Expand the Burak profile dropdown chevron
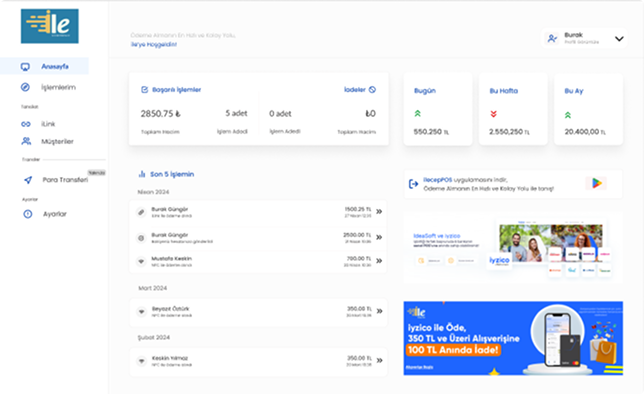644x394 pixels. point(619,39)
